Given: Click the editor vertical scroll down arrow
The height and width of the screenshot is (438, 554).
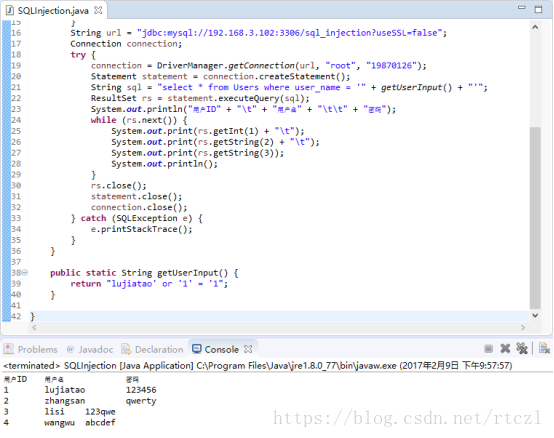Looking at the screenshot, I should tap(535, 315).
